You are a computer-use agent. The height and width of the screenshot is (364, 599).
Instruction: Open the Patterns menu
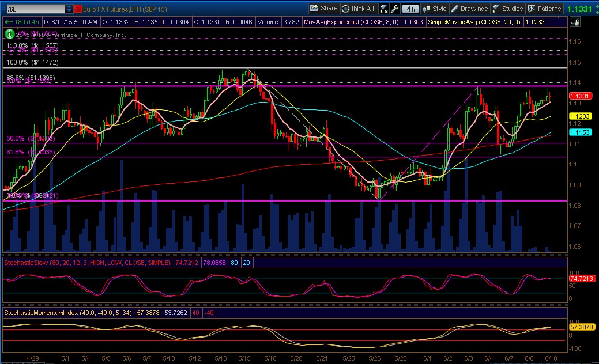(544, 9)
